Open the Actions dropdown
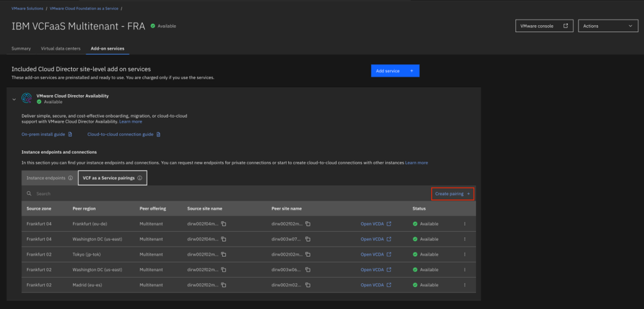 coord(607,26)
